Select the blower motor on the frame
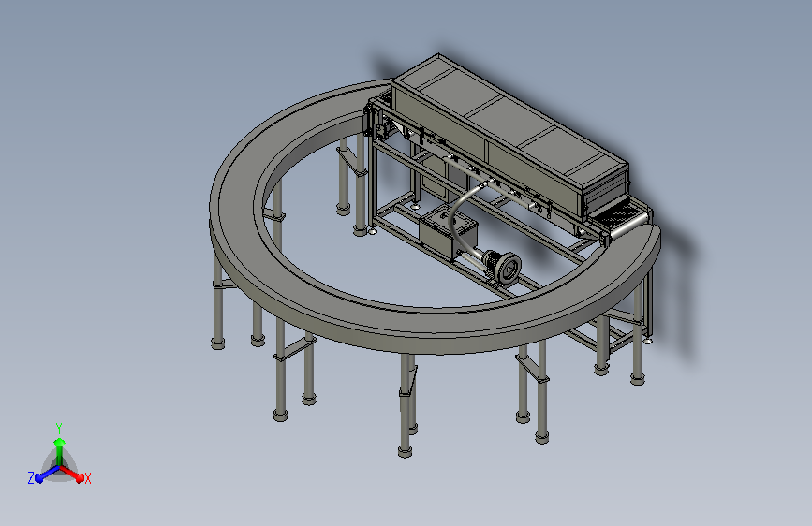Image resolution: width=812 pixels, height=526 pixels. [503, 267]
